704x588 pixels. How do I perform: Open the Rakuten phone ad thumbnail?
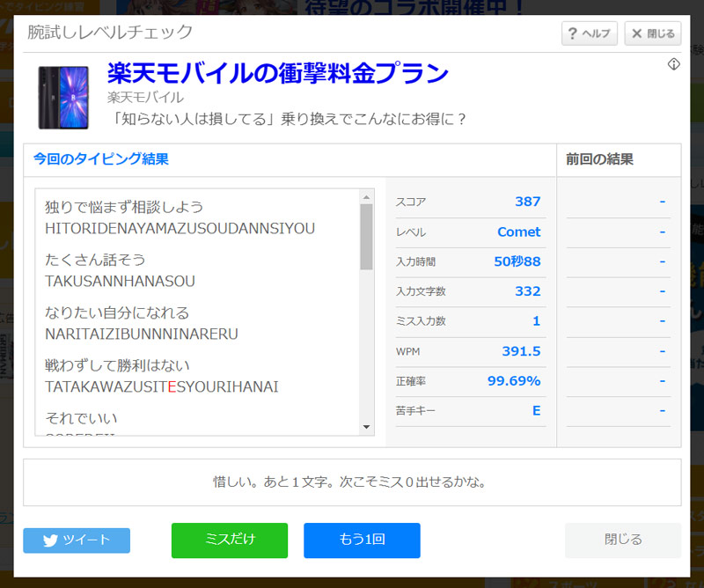(63, 98)
